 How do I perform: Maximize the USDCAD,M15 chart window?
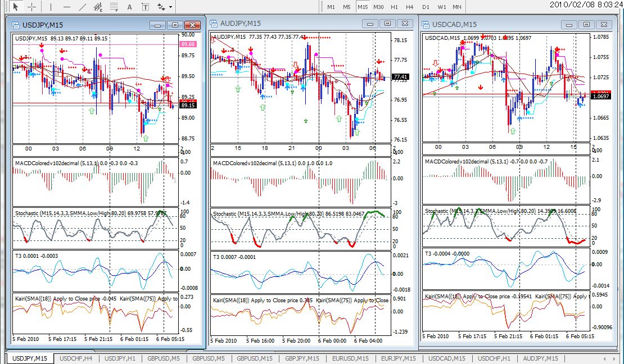point(586,24)
